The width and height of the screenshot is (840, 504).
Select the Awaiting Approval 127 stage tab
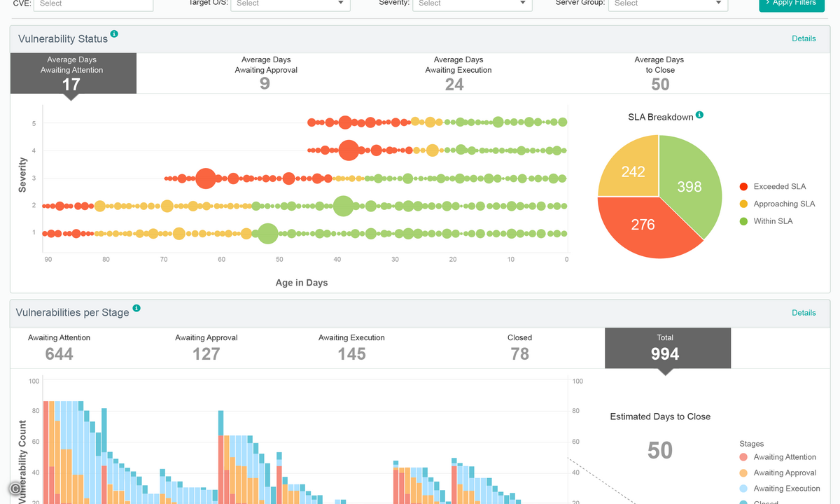pos(206,348)
